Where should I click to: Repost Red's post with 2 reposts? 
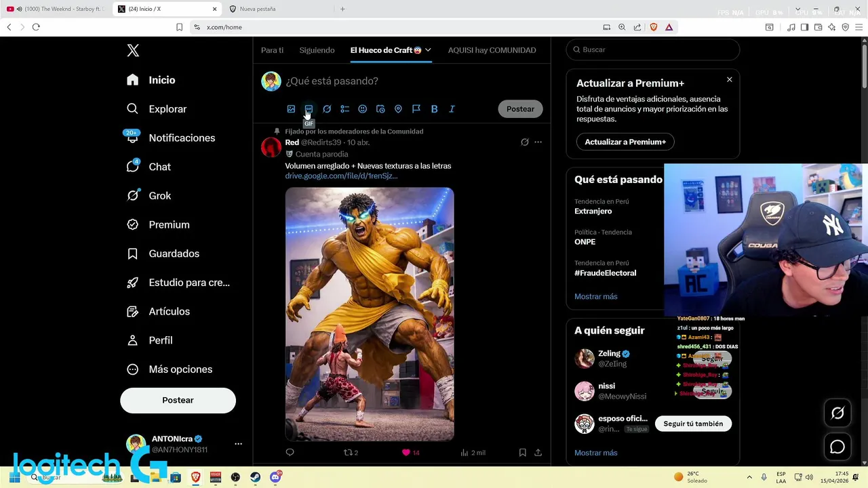point(351,452)
